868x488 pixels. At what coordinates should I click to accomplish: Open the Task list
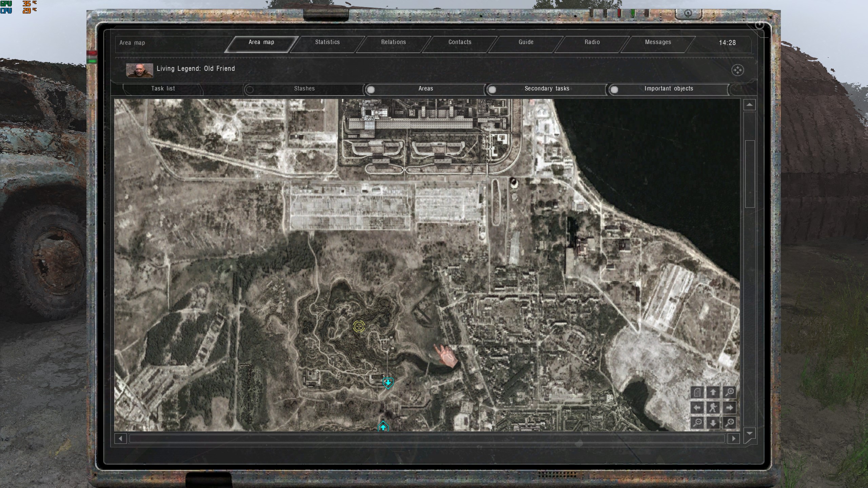tap(163, 89)
